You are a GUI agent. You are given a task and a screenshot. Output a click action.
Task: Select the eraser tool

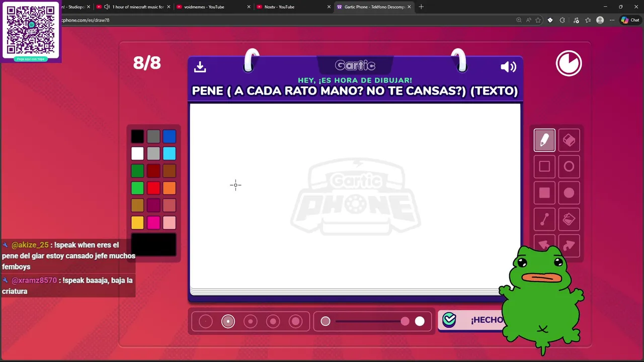pos(569,140)
